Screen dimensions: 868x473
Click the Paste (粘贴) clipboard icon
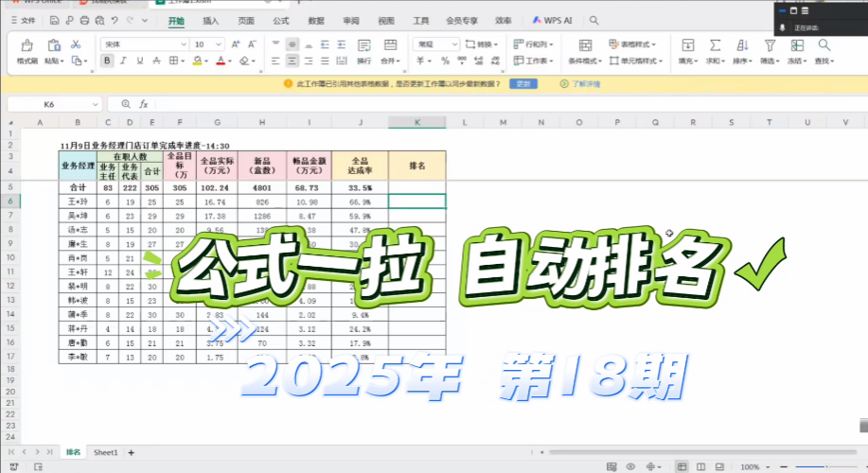point(54,45)
